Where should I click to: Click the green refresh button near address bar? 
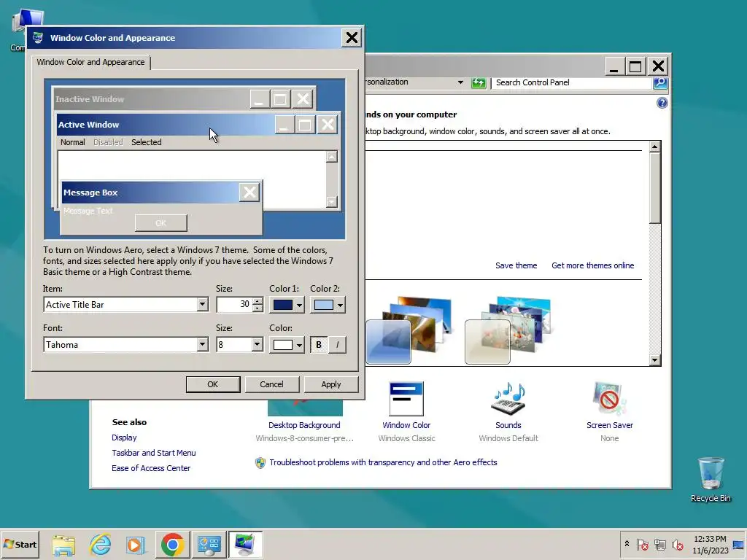tap(479, 82)
